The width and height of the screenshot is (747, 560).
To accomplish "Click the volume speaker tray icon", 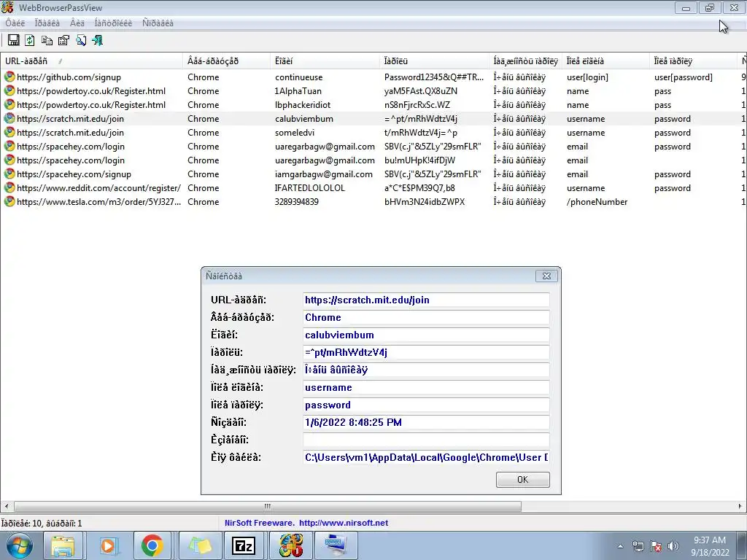I will coord(673,546).
